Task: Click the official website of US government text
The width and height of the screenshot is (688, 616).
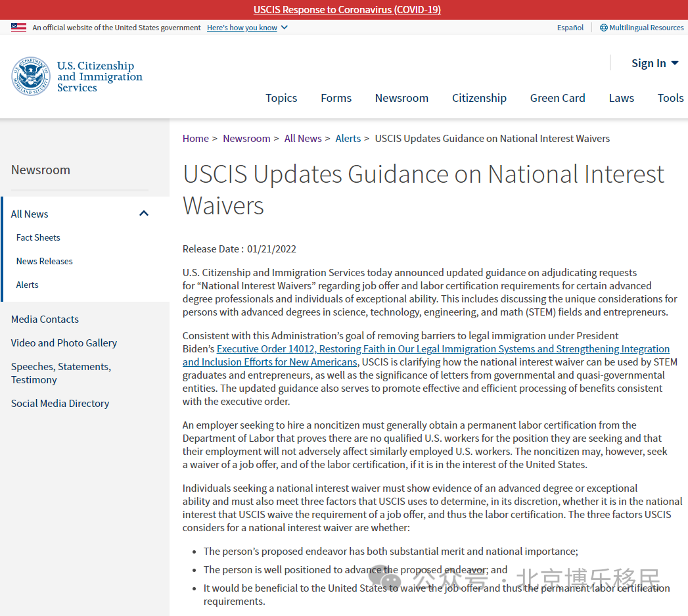Action: [x=116, y=28]
